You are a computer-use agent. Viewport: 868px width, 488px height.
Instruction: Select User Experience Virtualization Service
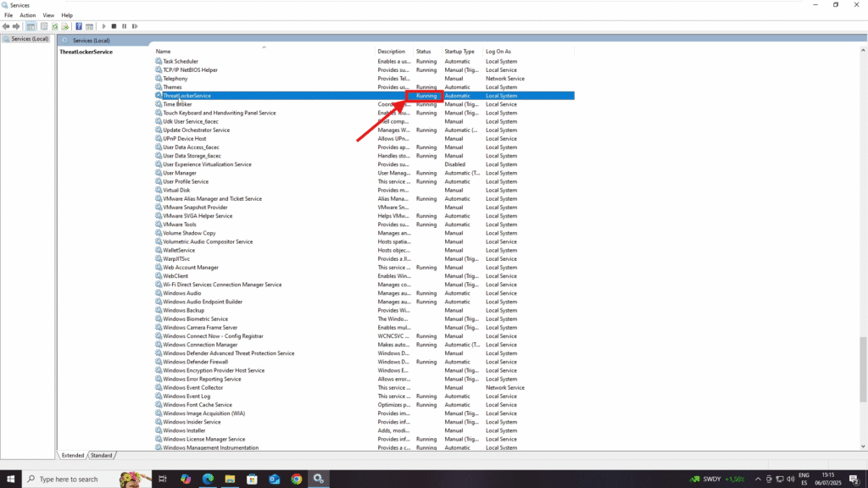[207, 164]
